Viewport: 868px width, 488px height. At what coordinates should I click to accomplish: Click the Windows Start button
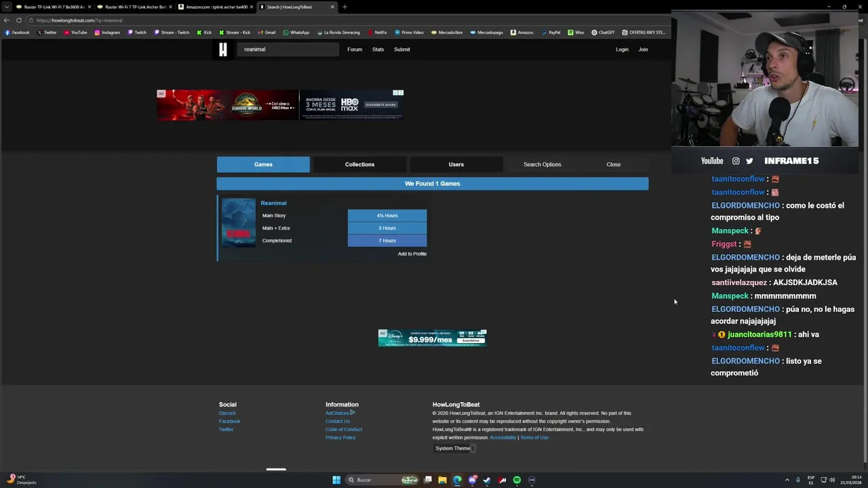(x=336, y=480)
